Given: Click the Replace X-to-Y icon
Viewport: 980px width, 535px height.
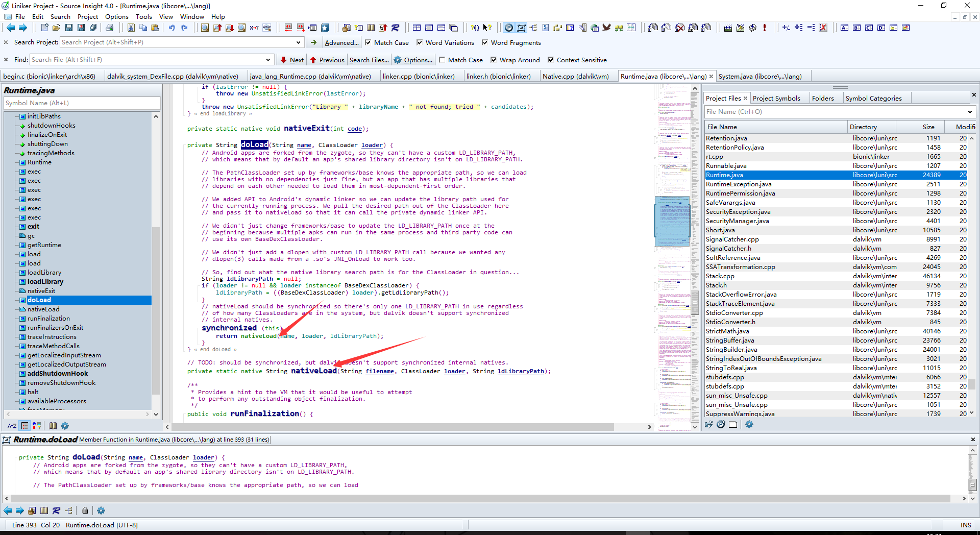Looking at the screenshot, I should 254,28.
